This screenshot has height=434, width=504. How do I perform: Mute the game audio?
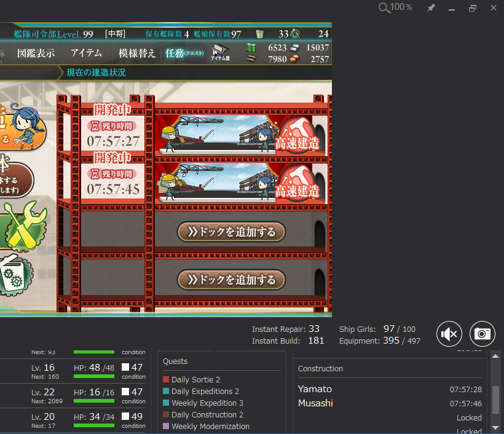pos(449,334)
